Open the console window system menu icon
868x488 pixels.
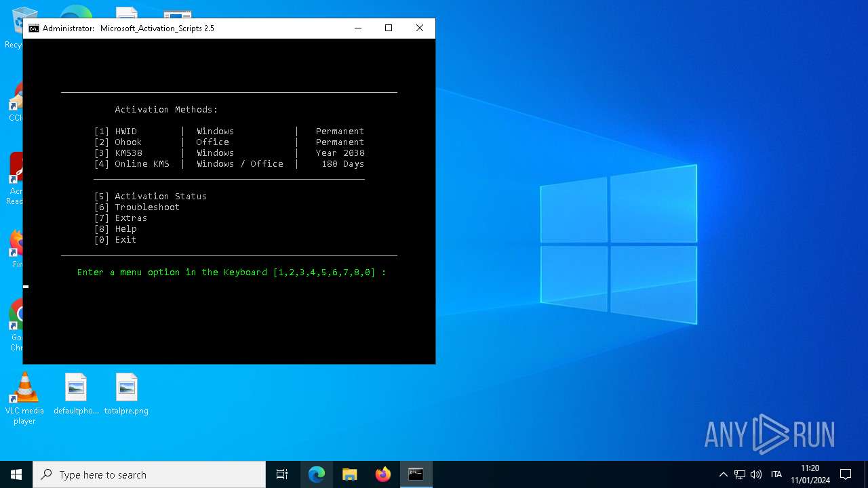33,28
